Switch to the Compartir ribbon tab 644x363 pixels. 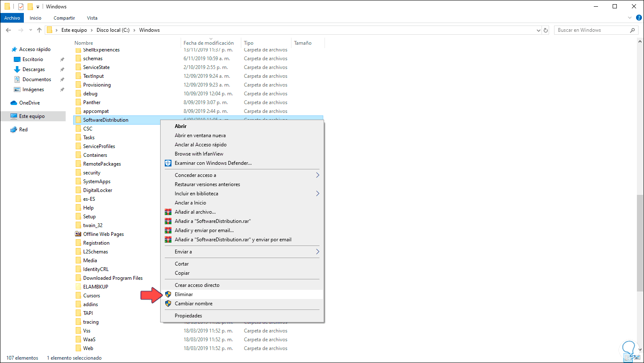point(64,18)
